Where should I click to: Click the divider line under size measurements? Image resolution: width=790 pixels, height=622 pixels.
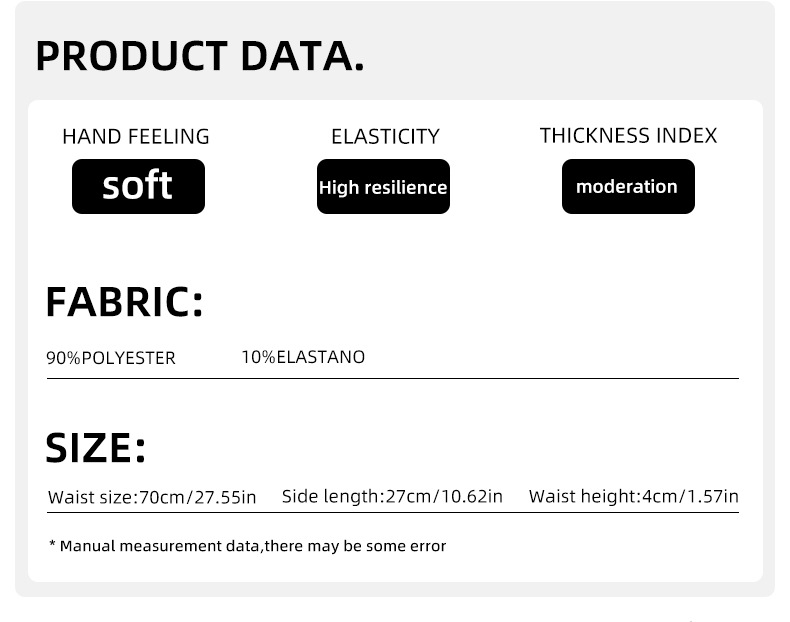pyautogui.click(x=392, y=512)
